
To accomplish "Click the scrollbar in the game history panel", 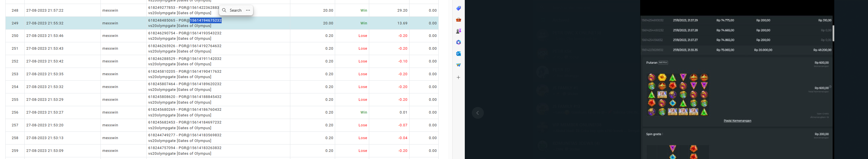I will [x=833, y=33].
